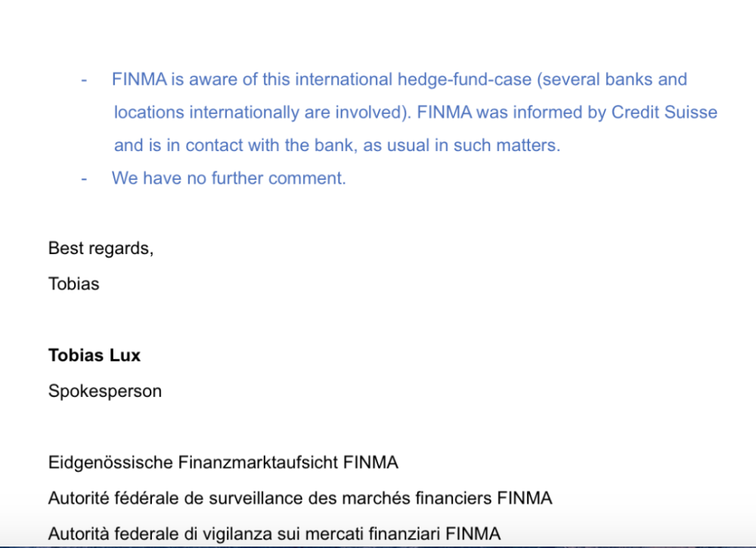This screenshot has width=756, height=548.
Task: Click the dash before 'FINMA is aware'
Action: point(84,79)
